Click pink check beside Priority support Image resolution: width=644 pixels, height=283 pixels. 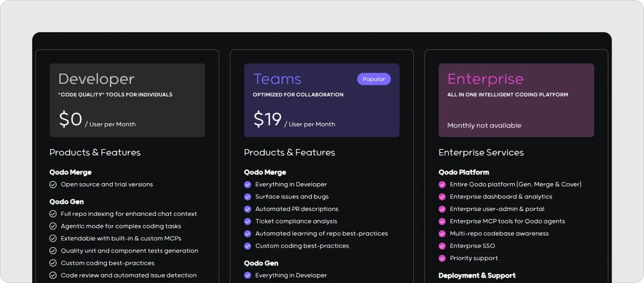click(442, 258)
